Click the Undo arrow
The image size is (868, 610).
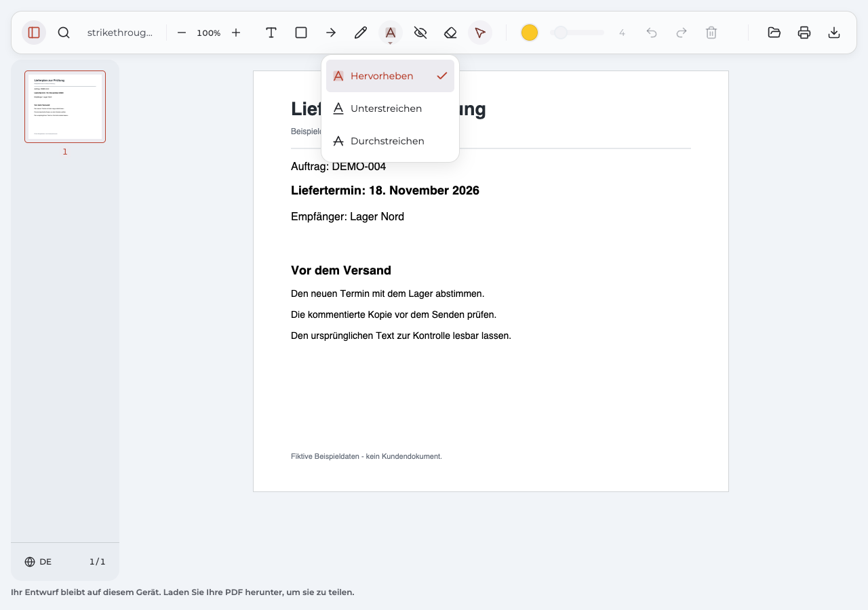click(652, 33)
